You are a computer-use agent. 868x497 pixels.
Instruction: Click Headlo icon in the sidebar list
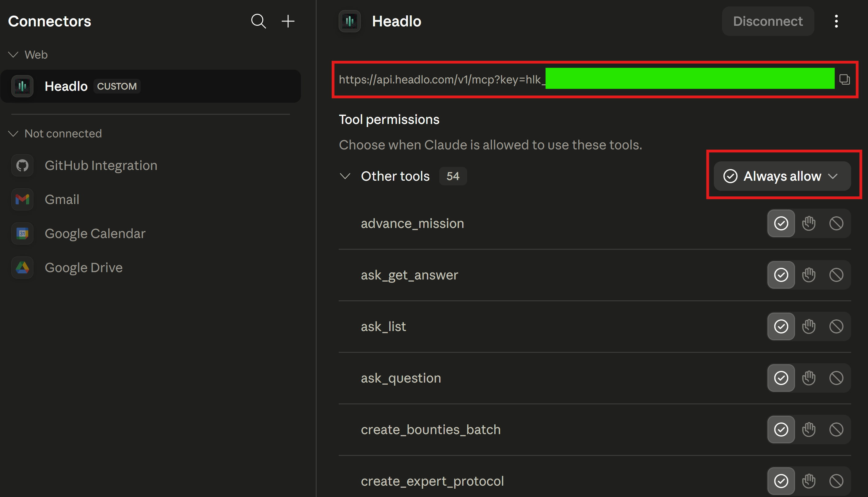tap(22, 86)
